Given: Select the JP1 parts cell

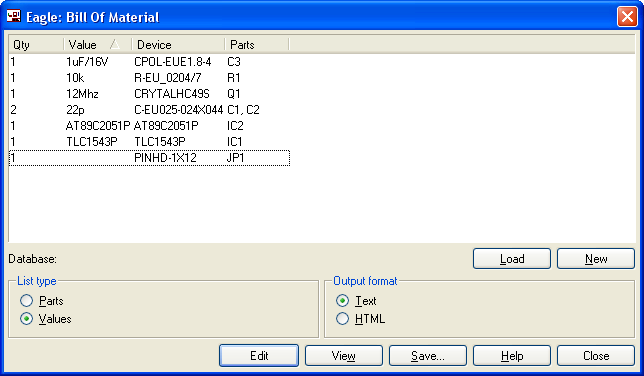Looking at the screenshot, I should tap(235, 158).
